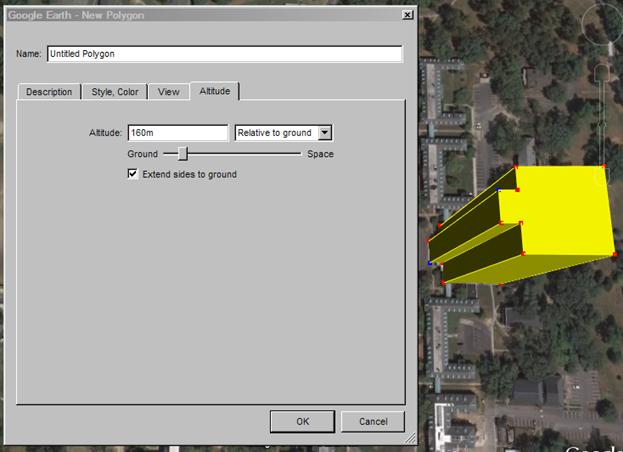Confirm the polygon with OK

pos(302,421)
